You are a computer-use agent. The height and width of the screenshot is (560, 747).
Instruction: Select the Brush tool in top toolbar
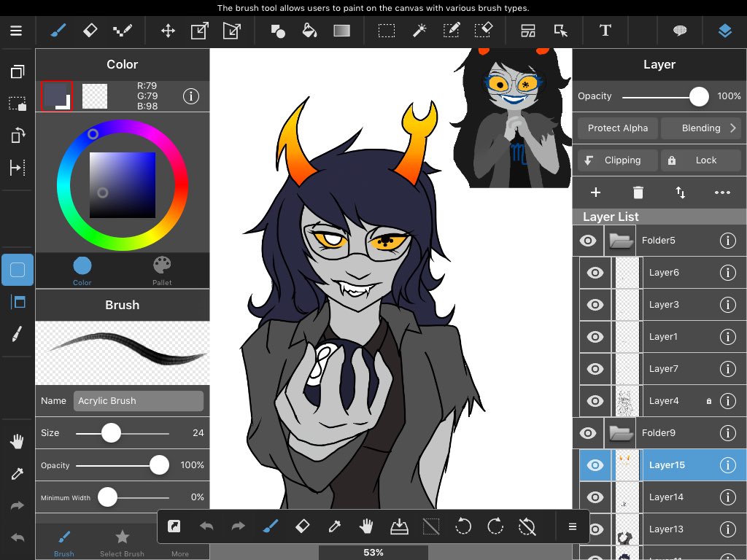pos(58,31)
